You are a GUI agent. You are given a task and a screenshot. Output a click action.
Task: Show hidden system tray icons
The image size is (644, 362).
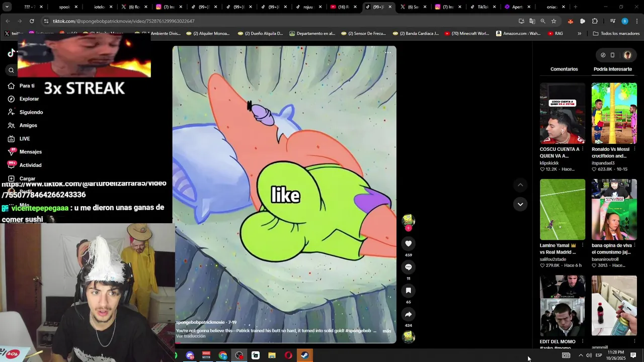pyautogui.click(x=581, y=355)
